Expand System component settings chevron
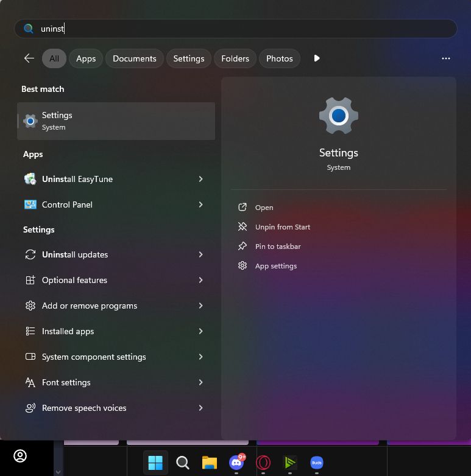The image size is (471, 476). tap(200, 357)
